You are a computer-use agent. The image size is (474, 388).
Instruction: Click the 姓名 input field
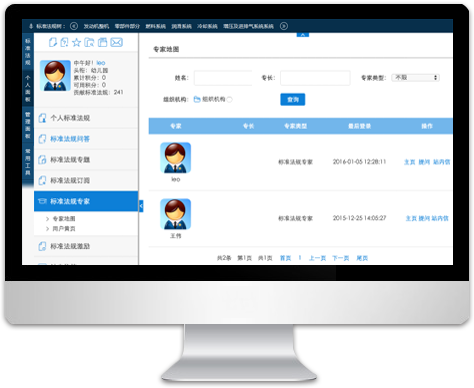tap(223, 78)
